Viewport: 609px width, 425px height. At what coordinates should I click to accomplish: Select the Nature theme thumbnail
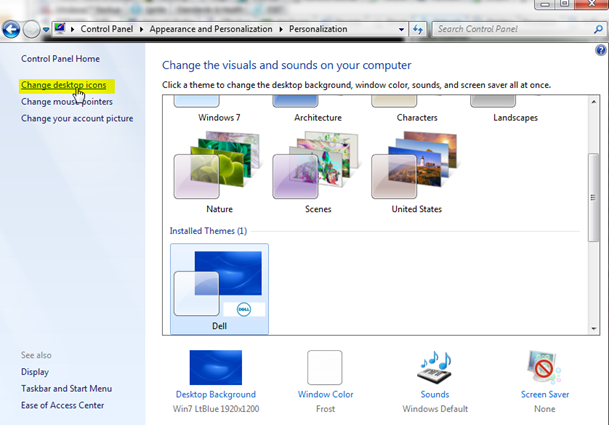(218, 165)
